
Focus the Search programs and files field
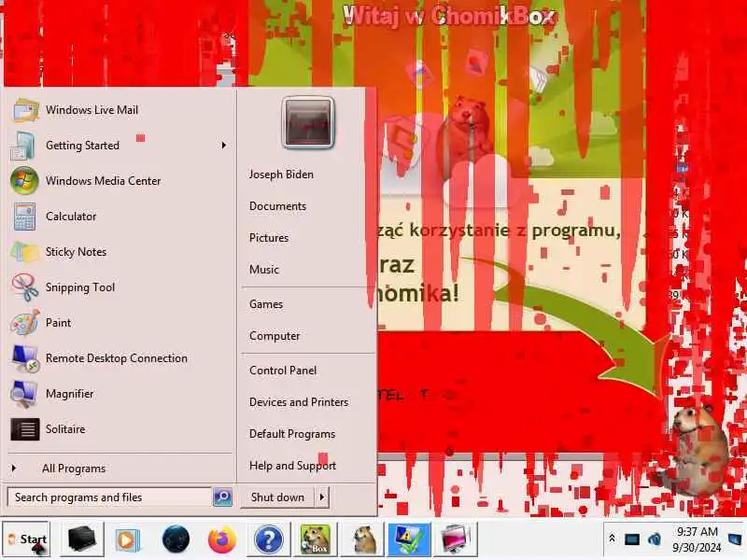coord(109,497)
